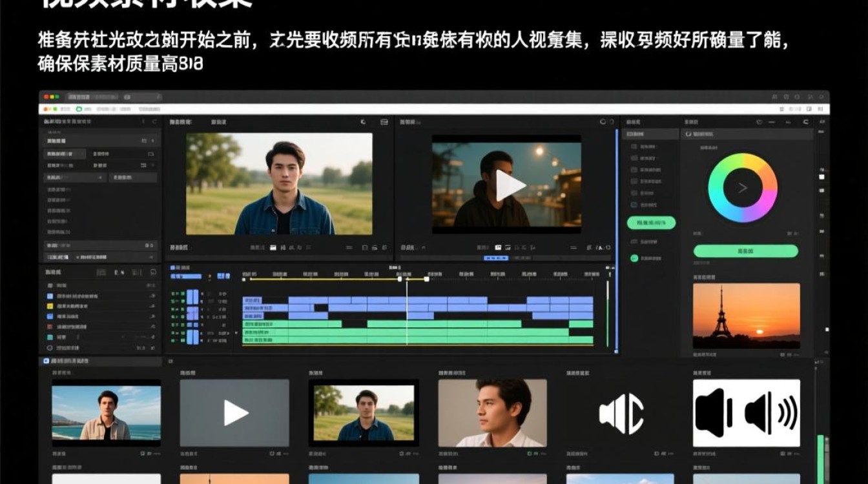868x484 pixels.
Task: Select the white audio card with two speakers
Action: click(x=746, y=413)
